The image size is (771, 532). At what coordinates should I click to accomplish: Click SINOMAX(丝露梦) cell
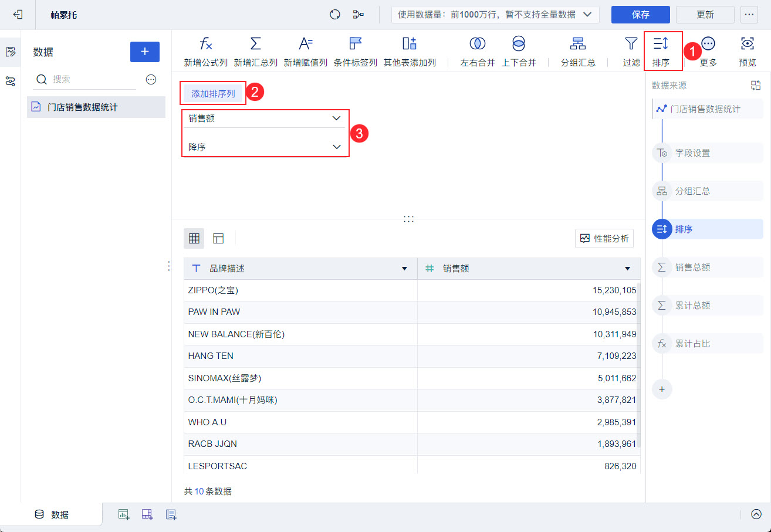[x=300, y=378]
